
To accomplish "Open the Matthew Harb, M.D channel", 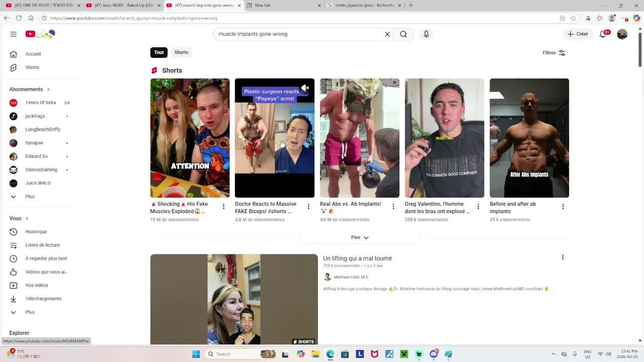I will click(351, 277).
